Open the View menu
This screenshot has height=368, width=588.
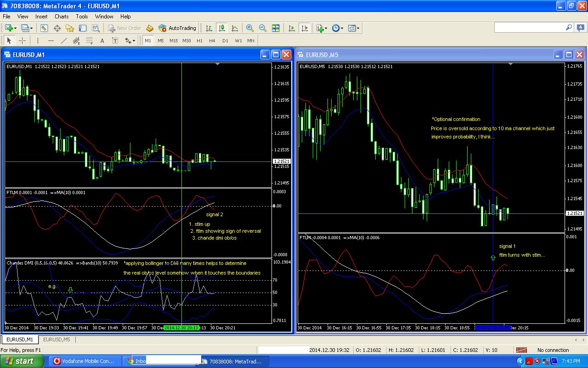23,16
